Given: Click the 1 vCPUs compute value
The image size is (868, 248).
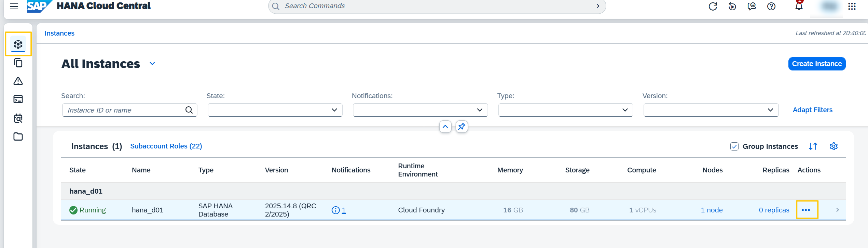Looking at the screenshot, I should pyautogui.click(x=643, y=210).
